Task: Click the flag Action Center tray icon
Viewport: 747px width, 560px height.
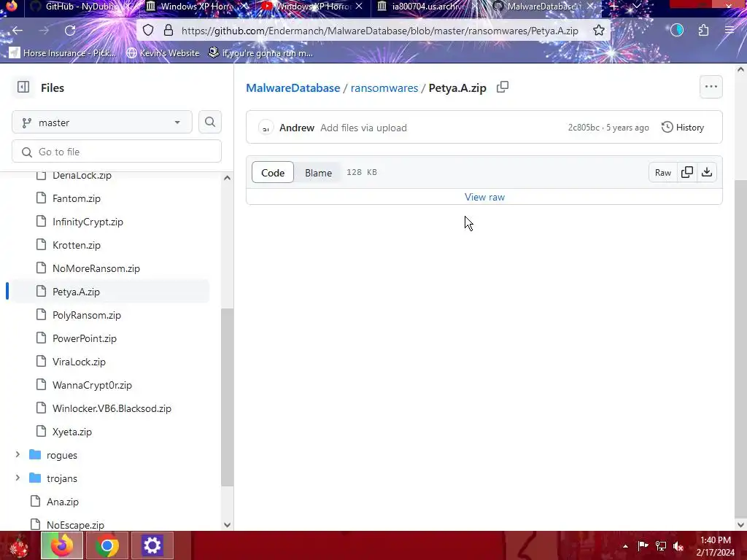Action: 643,545
